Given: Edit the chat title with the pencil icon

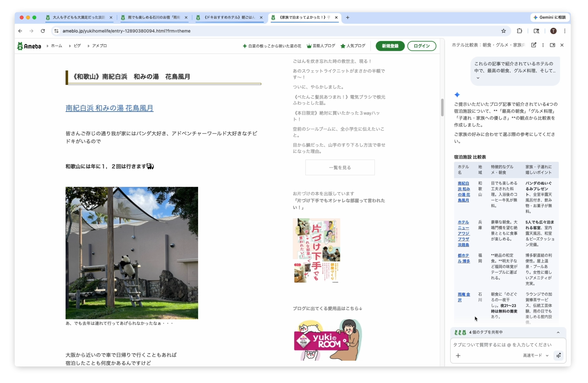Looking at the screenshot, I should [x=534, y=45].
